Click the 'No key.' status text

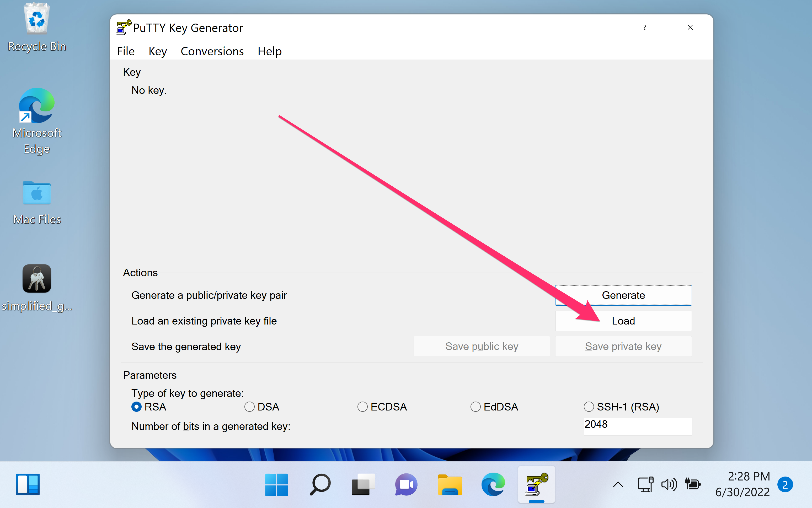click(x=149, y=90)
